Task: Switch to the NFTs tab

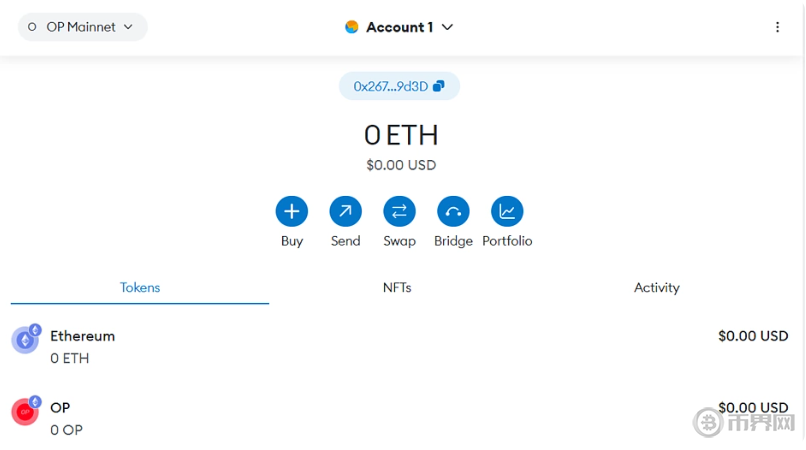Action: pos(397,287)
